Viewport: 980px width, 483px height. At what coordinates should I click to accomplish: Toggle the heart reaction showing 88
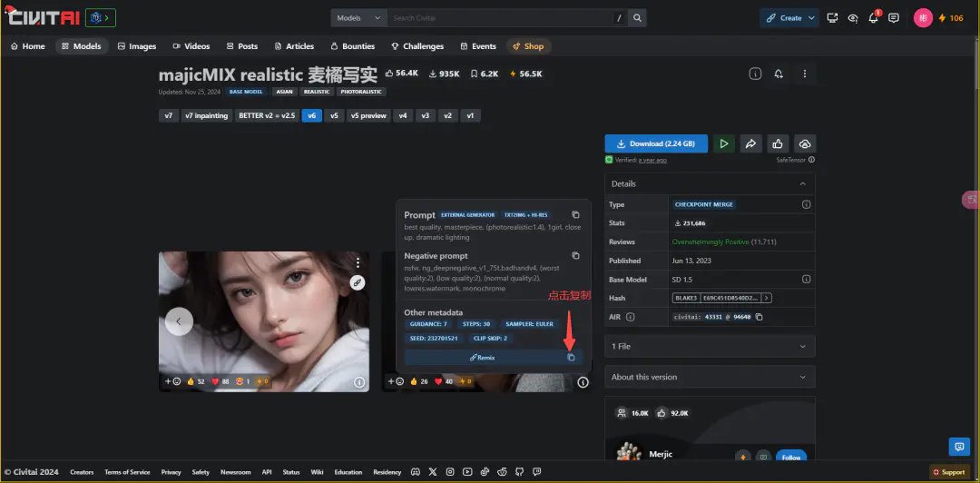[x=220, y=381]
